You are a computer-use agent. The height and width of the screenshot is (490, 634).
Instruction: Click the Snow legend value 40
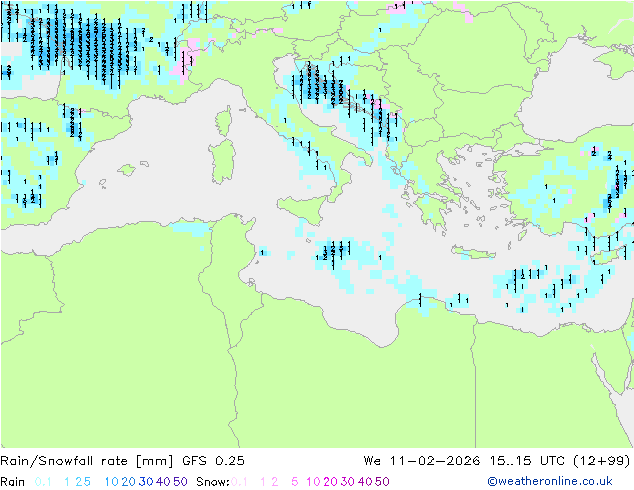pyautogui.click(x=365, y=482)
